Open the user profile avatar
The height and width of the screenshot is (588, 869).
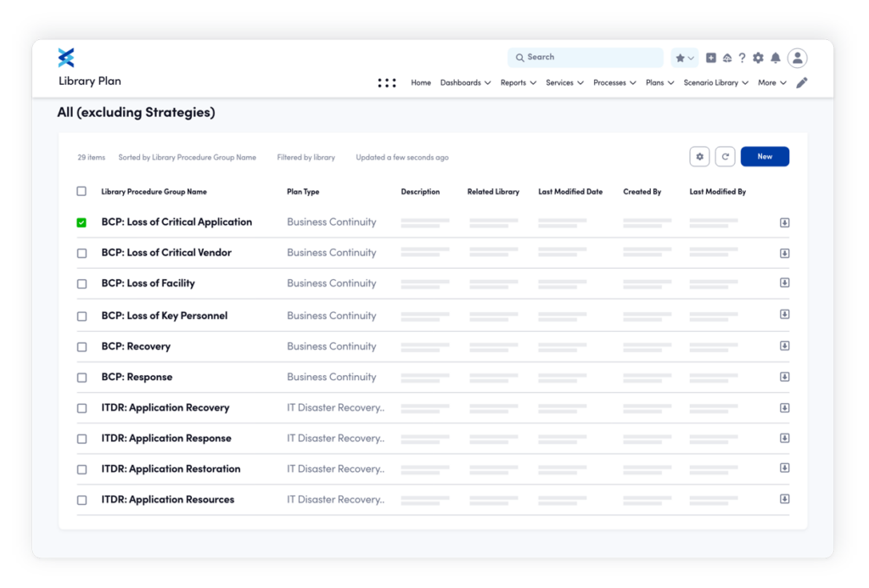(797, 58)
